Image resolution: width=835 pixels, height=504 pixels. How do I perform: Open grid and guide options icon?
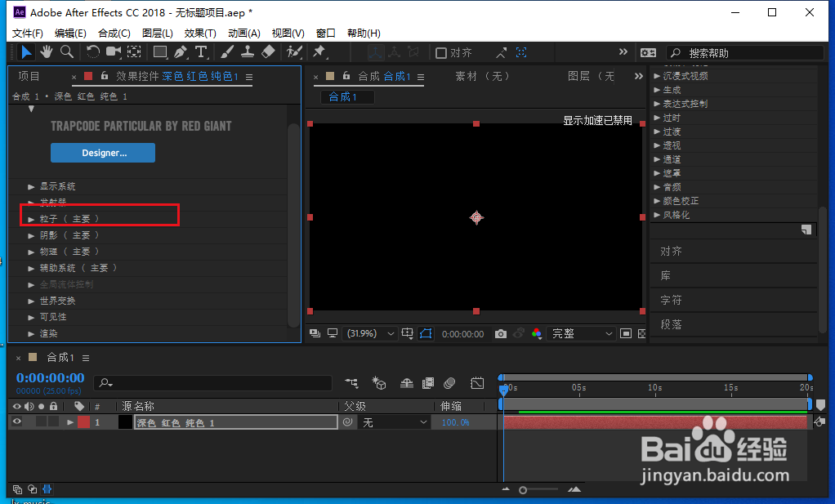408,334
